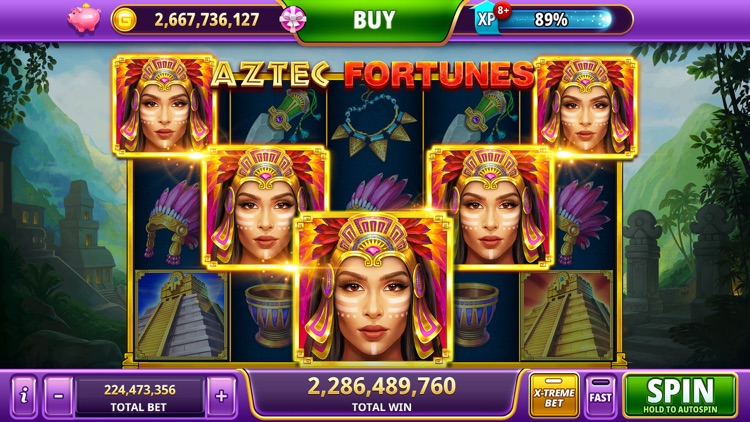Click the red pyramid symbol bottom right
The image size is (750, 422).
pos(566,316)
